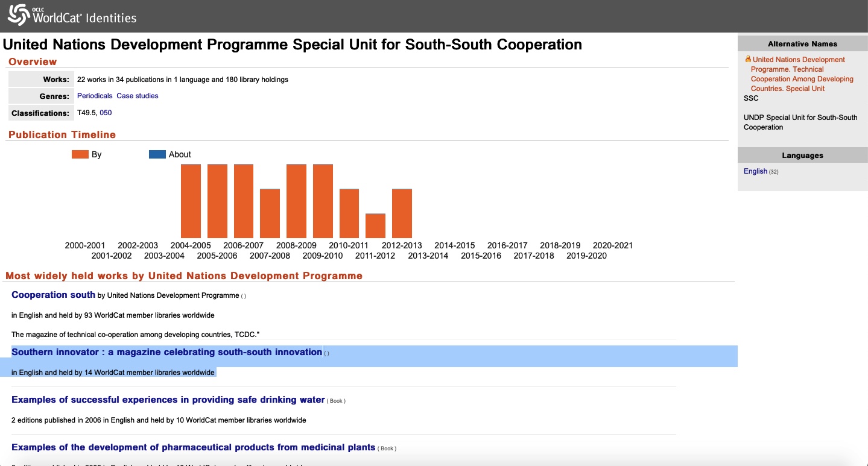Click the 2009-2010 timeline bar

(323, 201)
